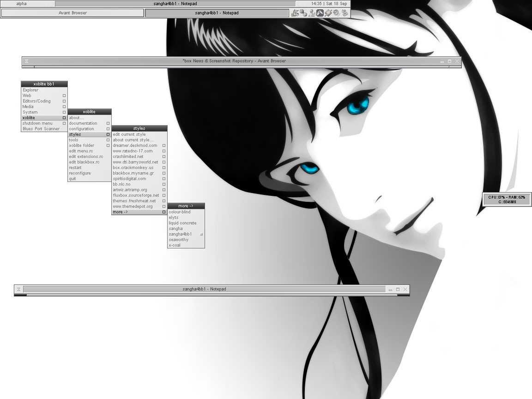Image resolution: width=532 pixels, height=399 pixels.
Task: Click the toolbar clock showing 14:35
Action: click(x=329, y=4)
